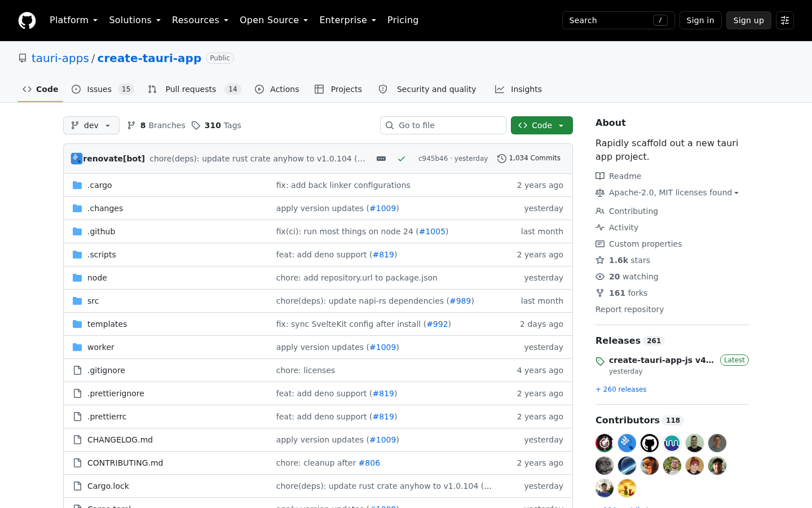The width and height of the screenshot is (812, 508).
Task: Open the global navigation settings icon
Action: tap(785, 20)
